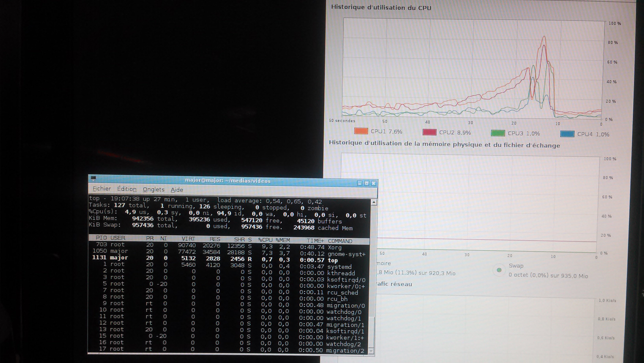Click the 'Historique d'utilisation du CPU' heading
The image size is (644, 363).
(x=381, y=7)
